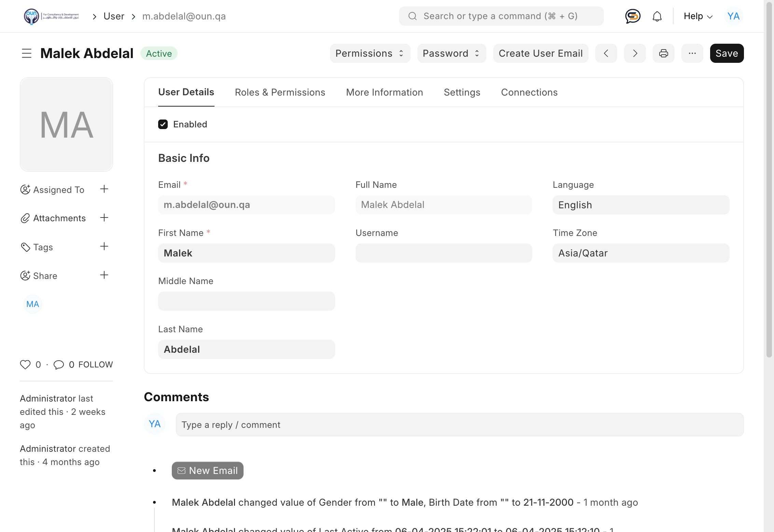The height and width of the screenshot is (532, 774).
Task: Expand the Permissions dropdown
Action: [370, 53]
